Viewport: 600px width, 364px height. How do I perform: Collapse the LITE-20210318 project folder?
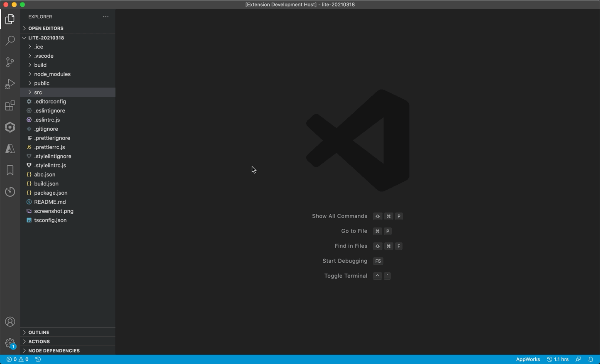(68, 38)
